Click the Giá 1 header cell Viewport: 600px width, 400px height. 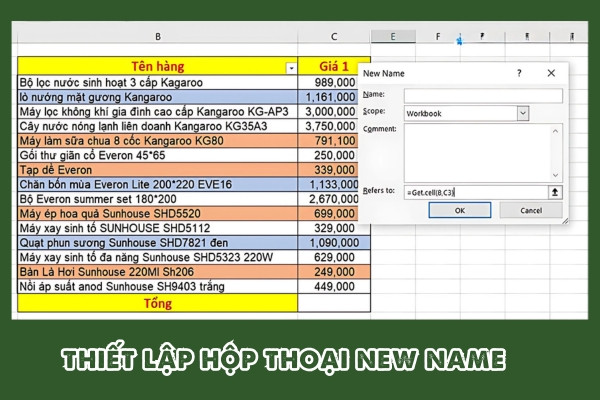pyautogui.click(x=334, y=66)
